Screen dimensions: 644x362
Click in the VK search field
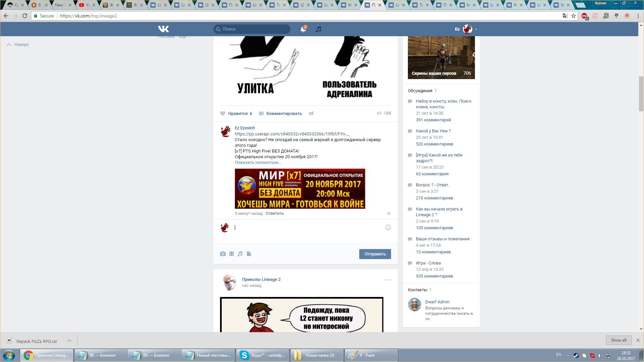(255, 29)
